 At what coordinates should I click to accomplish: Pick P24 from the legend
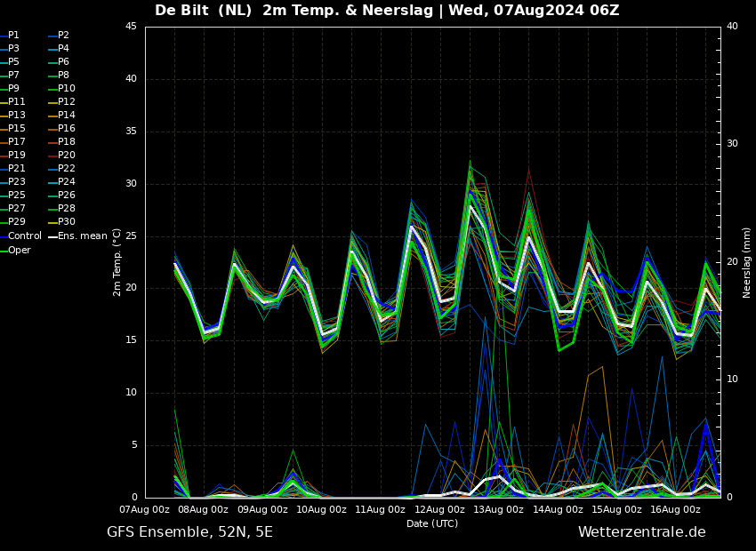pos(67,181)
